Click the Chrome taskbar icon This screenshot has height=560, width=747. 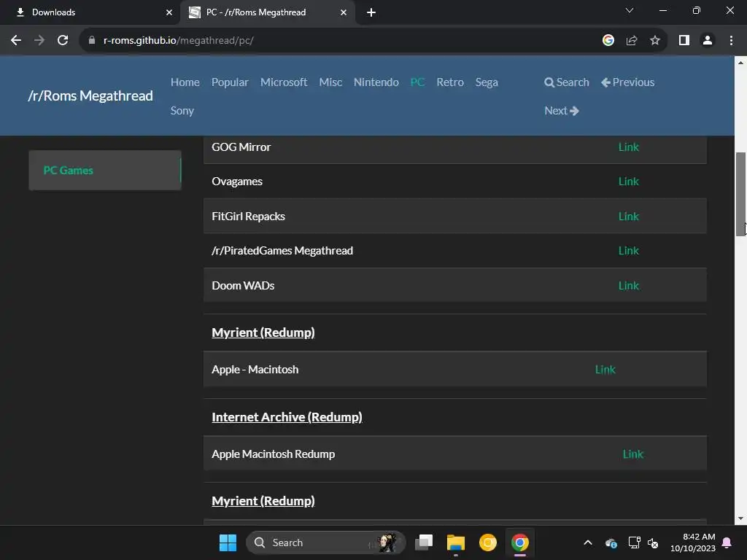519,542
